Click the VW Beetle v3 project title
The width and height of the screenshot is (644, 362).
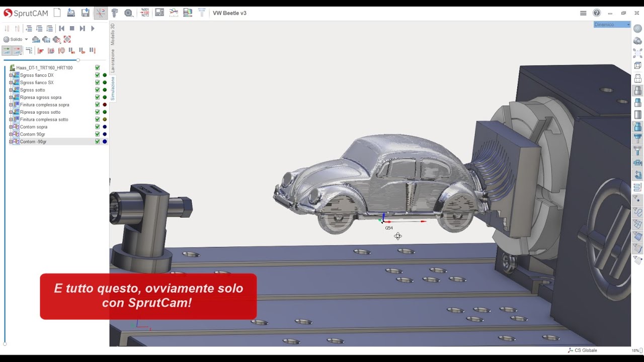[x=229, y=13]
